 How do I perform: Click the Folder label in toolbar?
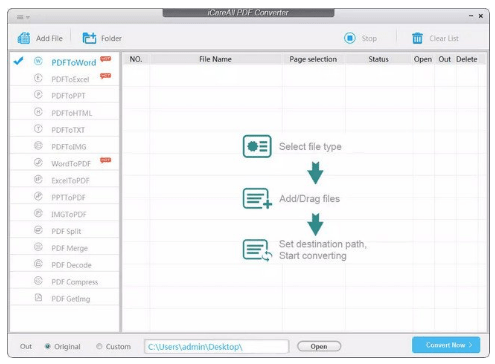(x=111, y=38)
